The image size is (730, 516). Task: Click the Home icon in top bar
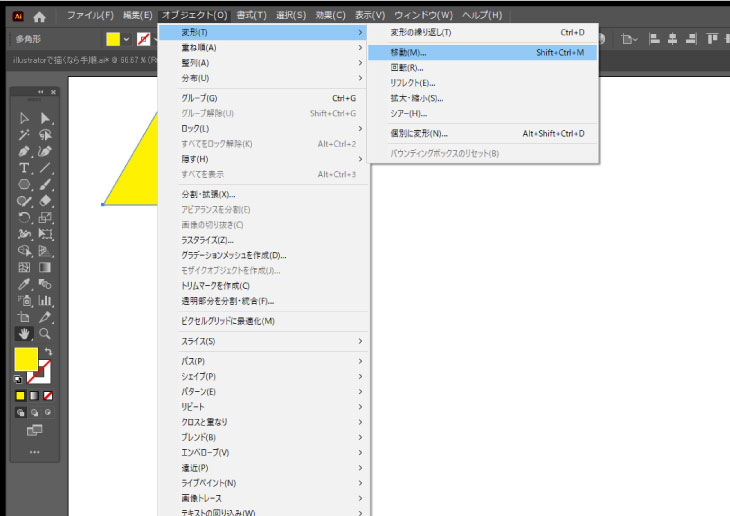(39, 16)
